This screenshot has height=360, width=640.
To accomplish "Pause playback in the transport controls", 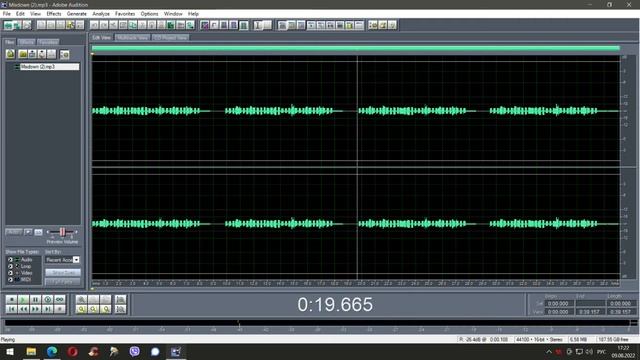I will pos(36,300).
